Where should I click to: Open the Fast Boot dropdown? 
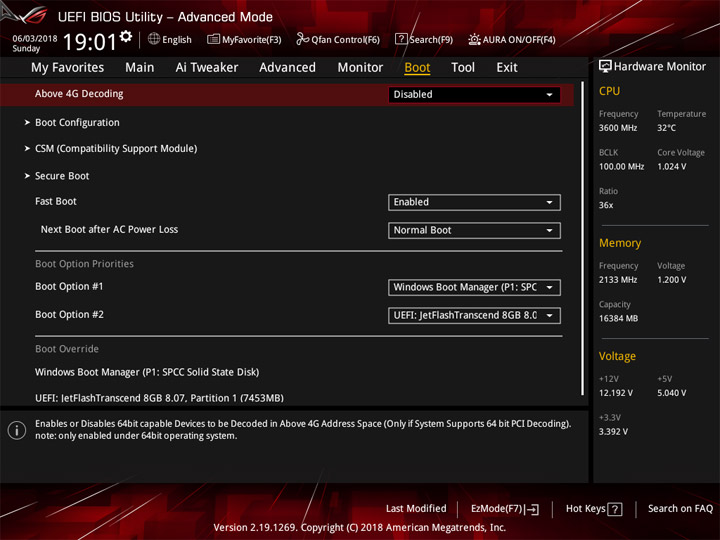pos(474,202)
